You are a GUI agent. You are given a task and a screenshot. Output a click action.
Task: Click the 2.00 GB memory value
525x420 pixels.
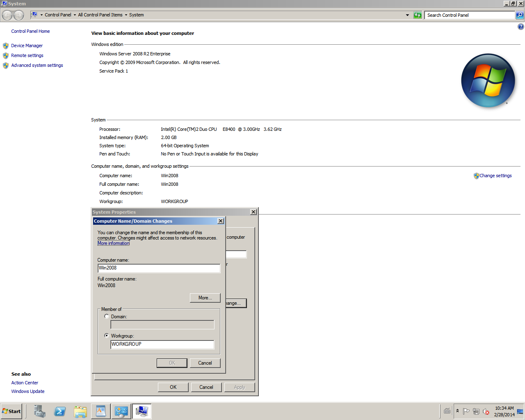point(169,137)
